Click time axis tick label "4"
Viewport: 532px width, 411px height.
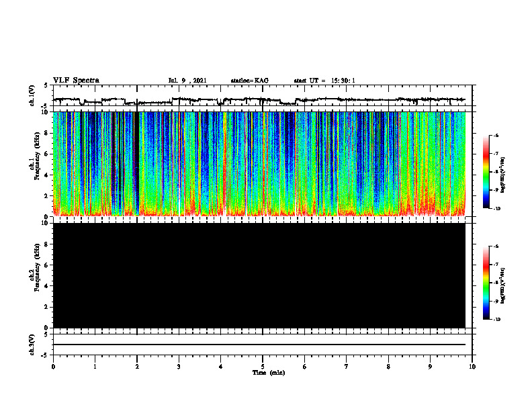(x=221, y=367)
